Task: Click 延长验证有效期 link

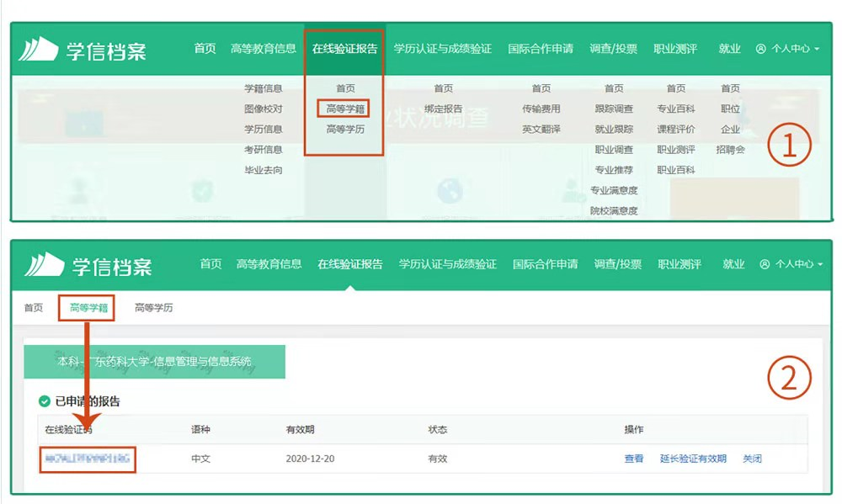Action: pos(693,459)
